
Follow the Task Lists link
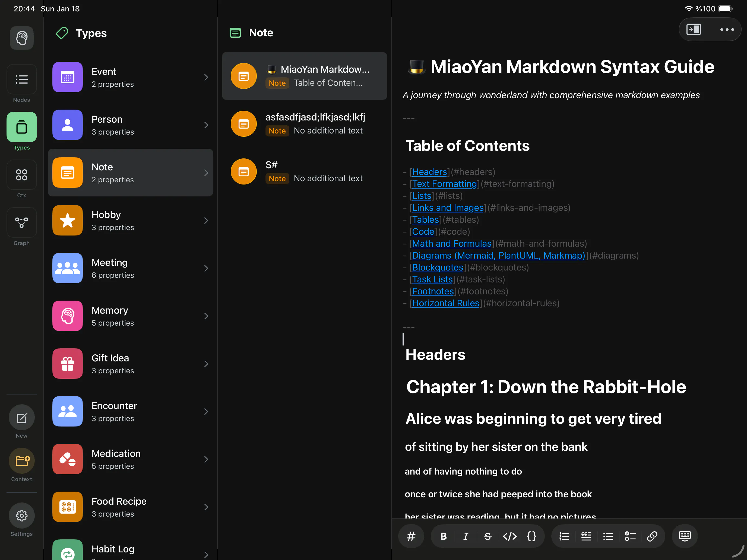tap(432, 279)
